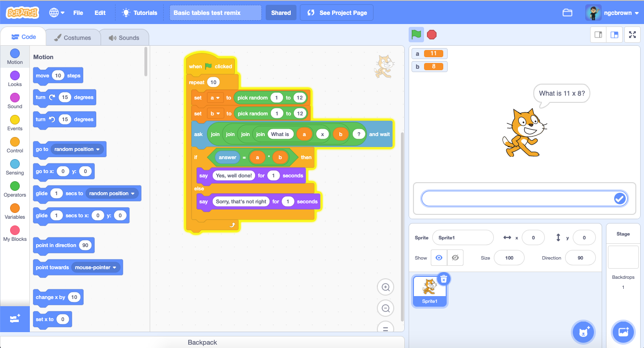Click Choose a Backdrop button
This screenshot has width=644, height=348.
point(623,332)
